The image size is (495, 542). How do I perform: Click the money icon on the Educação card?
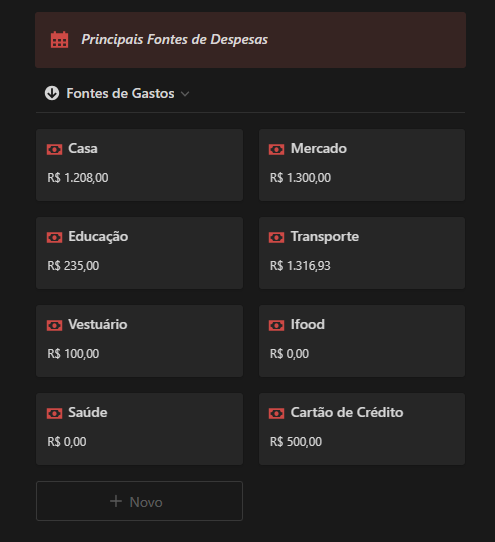tap(55, 237)
